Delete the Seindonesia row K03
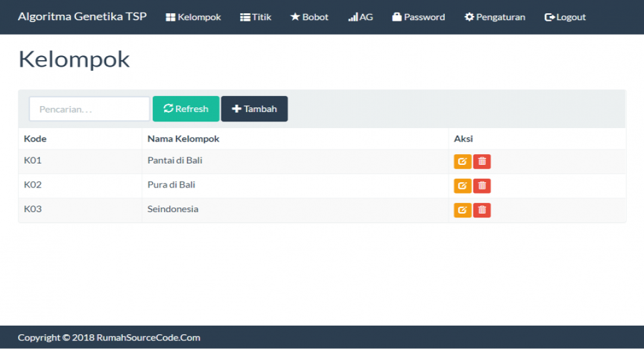The width and height of the screenshot is (644, 349). 482,210
